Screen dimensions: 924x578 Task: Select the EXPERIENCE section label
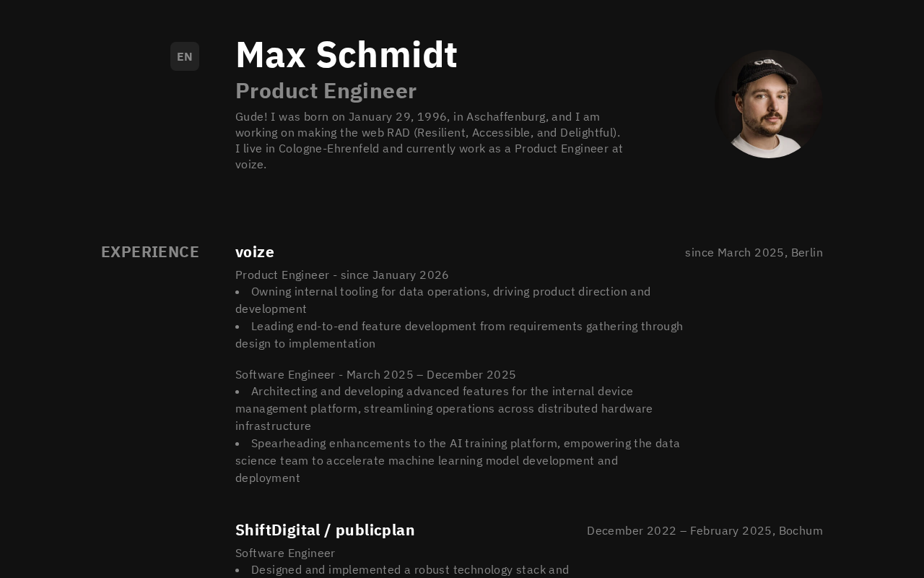tap(150, 252)
